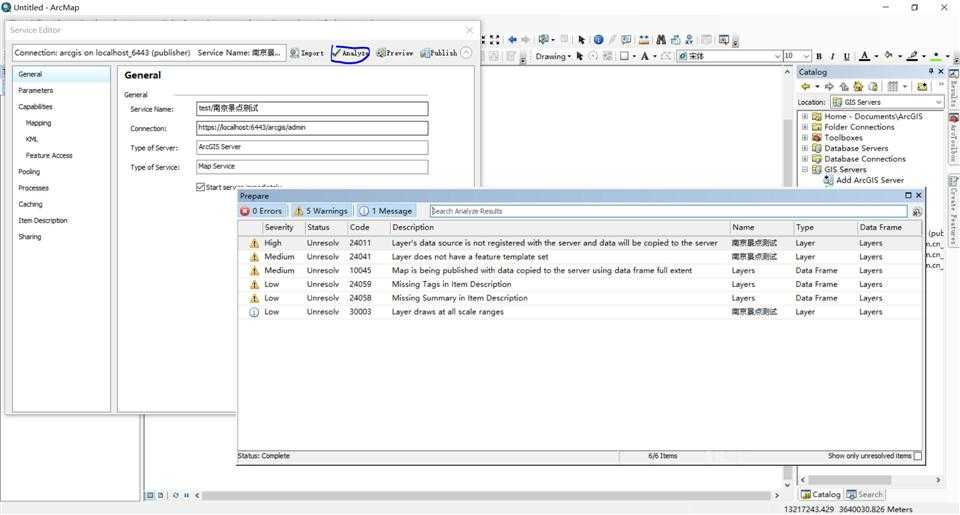Click the Search Analyze Results field
Image resolution: width=960 pixels, height=515 pixels.
tap(668, 211)
